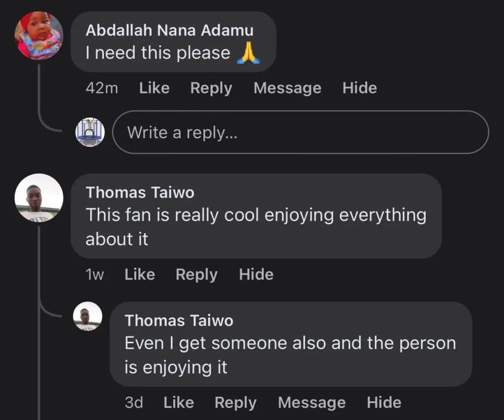Open Abdallah Nana Adamu's name link
Screen dimensions: 504x420
click(x=169, y=30)
